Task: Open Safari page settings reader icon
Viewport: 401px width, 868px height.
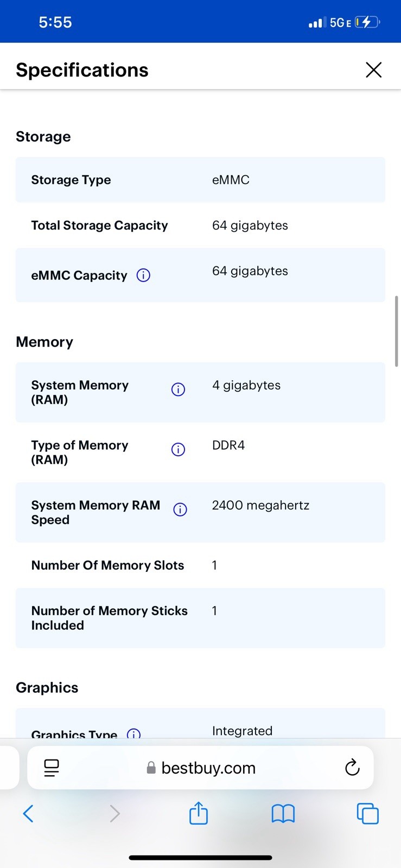Action: [52, 768]
